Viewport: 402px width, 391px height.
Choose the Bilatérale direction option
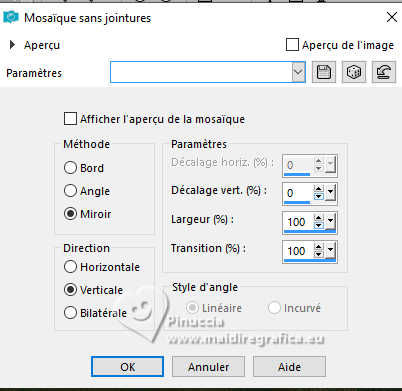pos(70,313)
